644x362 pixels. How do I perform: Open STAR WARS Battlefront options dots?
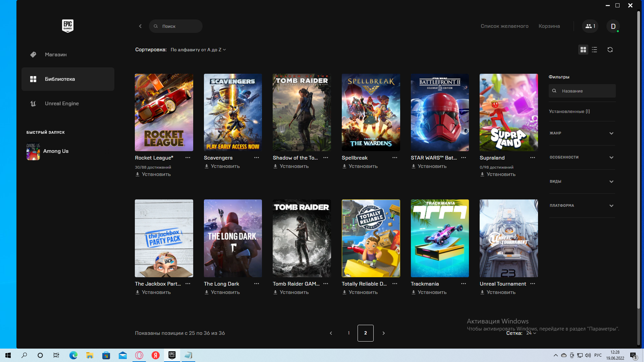click(464, 158)
